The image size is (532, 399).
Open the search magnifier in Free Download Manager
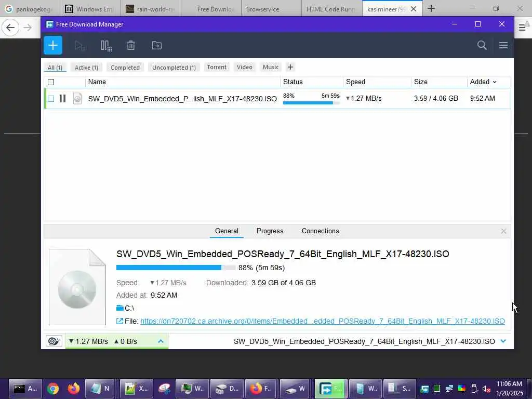coord(482,45)
